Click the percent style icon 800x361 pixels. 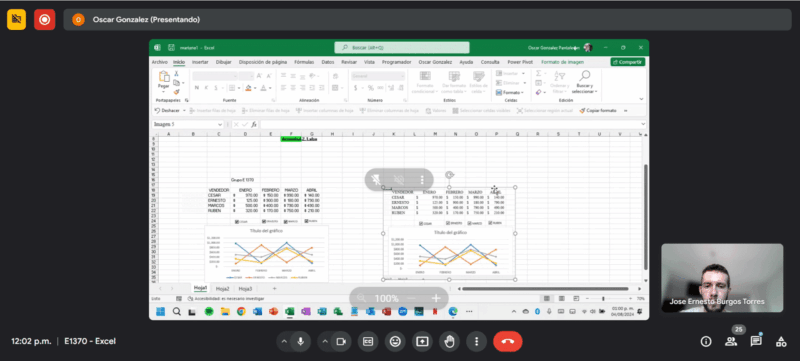pyautogui.click(x=371, y=88)
